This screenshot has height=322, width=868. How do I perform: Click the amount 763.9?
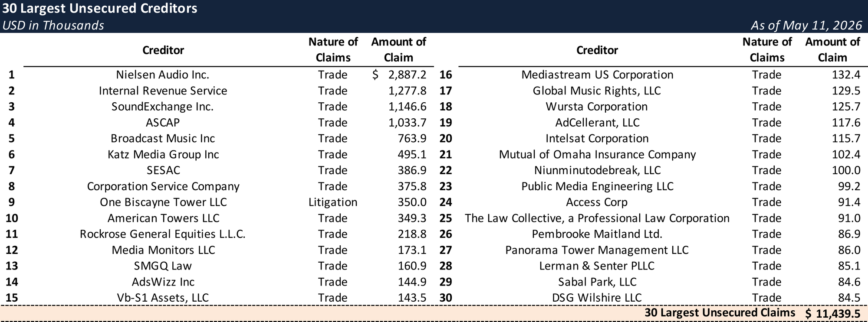point(412,138)
